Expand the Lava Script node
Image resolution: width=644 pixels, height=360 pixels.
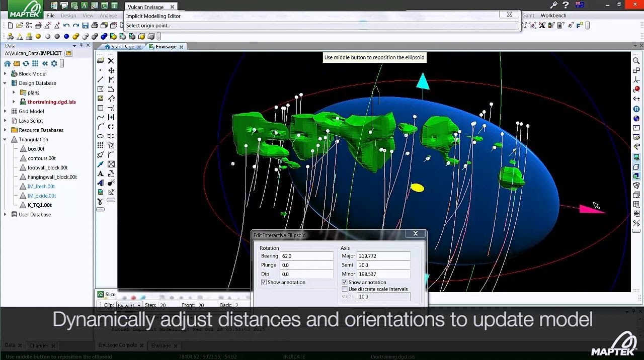[x=5, y=121]
